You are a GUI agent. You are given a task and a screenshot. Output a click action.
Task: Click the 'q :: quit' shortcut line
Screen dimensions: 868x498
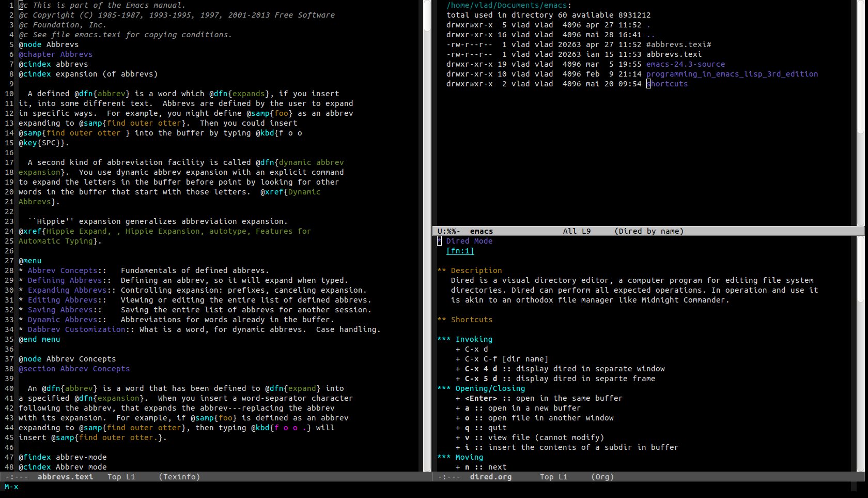(481, 428)
